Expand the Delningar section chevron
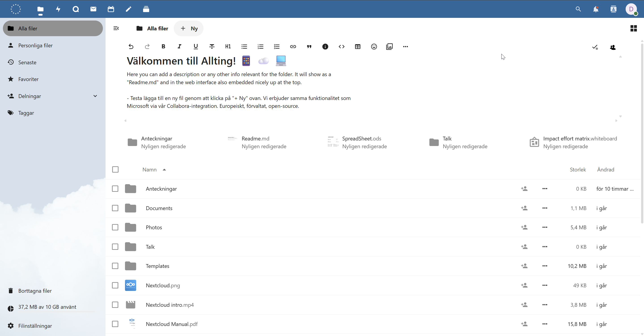This screenshot has height=336, width=644. click(95, 96)
